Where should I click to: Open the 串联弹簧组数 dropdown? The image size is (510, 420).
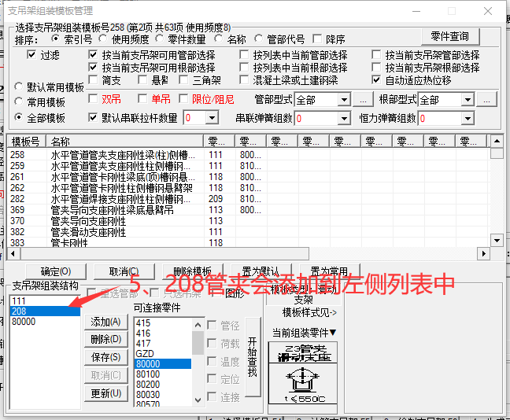344,118
